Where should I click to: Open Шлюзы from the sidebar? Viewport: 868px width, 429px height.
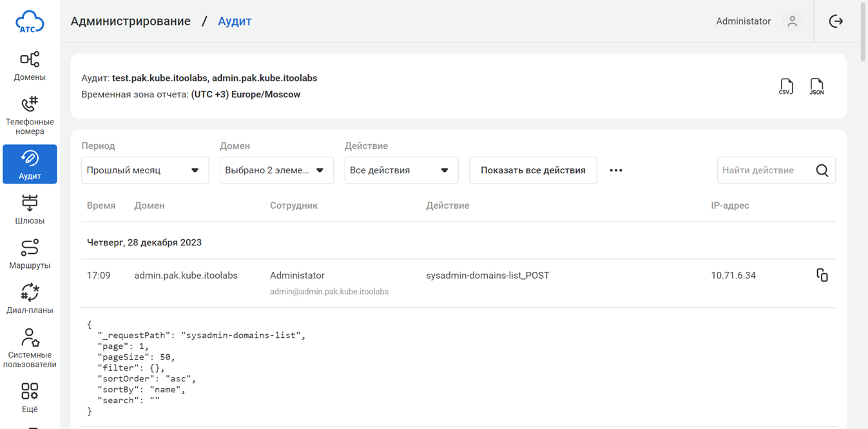click(x=30, y=209)
